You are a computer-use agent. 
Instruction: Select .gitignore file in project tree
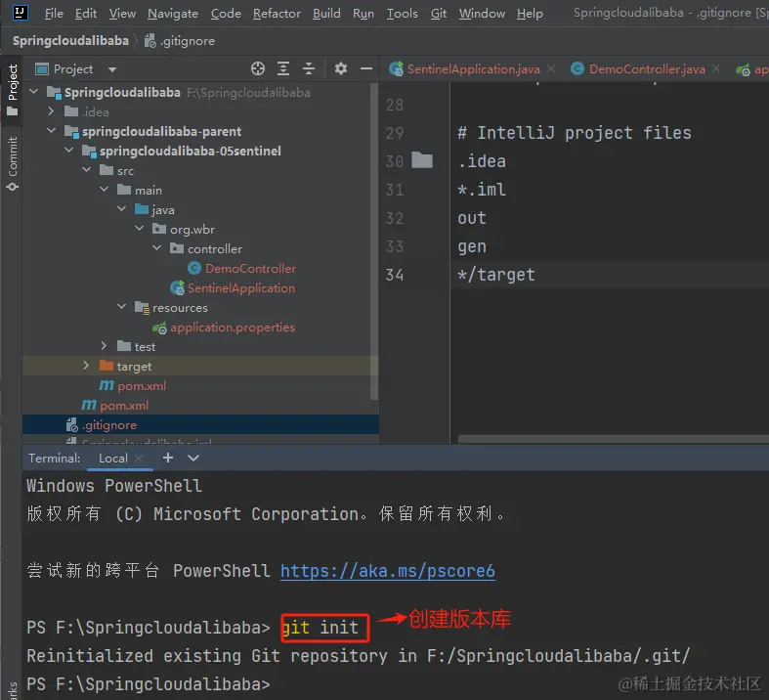(x=109, y=425)
